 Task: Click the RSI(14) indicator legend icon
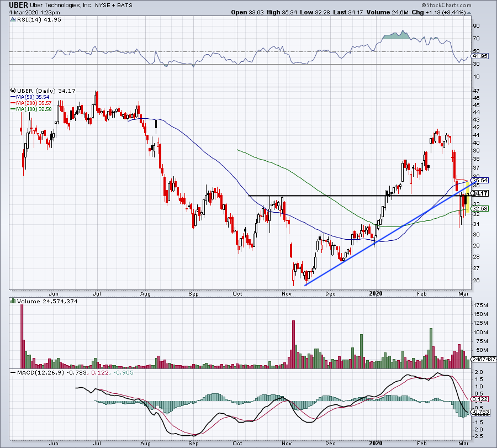tap(13, 20)
